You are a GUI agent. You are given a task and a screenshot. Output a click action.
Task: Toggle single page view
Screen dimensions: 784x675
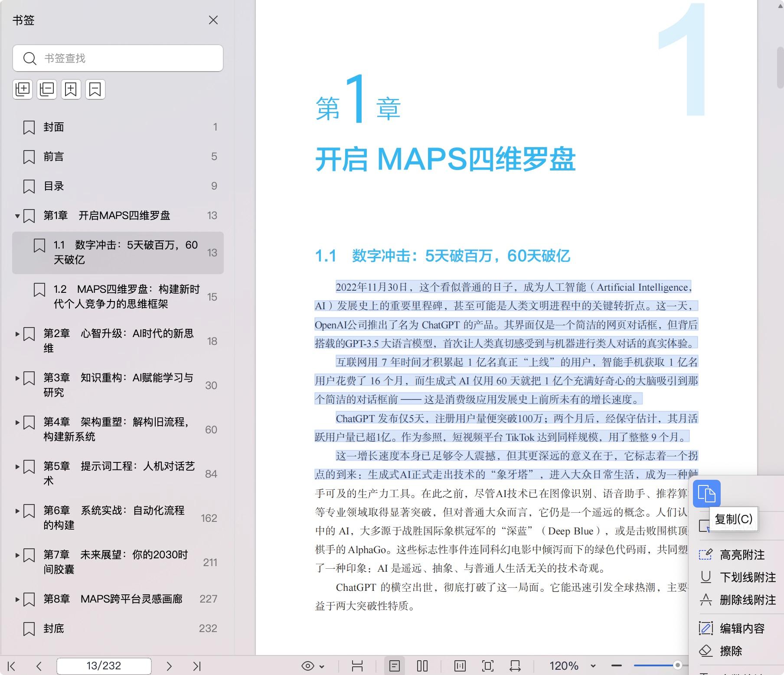[x=395, y=666]
